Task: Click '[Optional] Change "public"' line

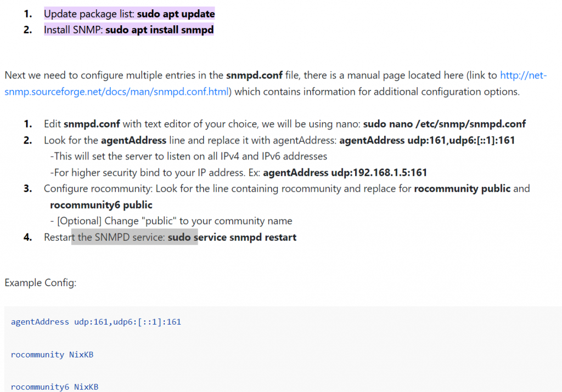Action: click(171, 221)
